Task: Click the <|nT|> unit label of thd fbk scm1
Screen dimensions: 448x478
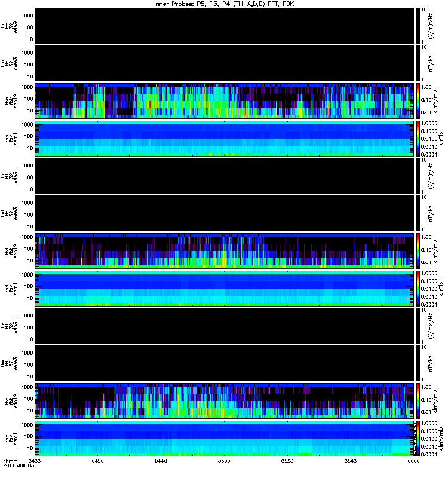Action: pyautogui.click(x=440, y=289)
